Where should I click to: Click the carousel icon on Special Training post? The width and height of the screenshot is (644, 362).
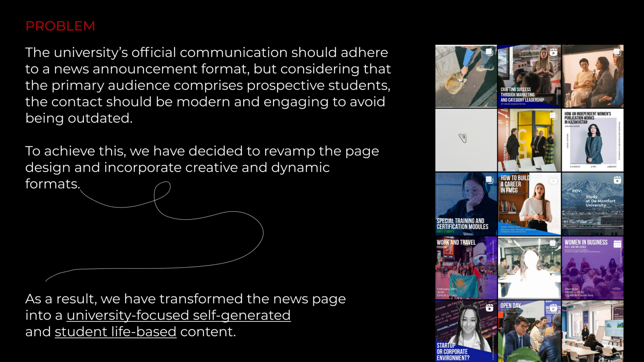point(489,180)
